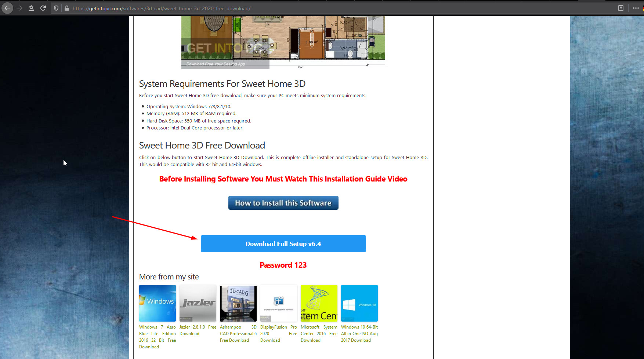Viewport: 644px width, 359px height.
Task: Open Ashampoo 3D CAD Professional 6 link
Action: [x=238, y=334]
